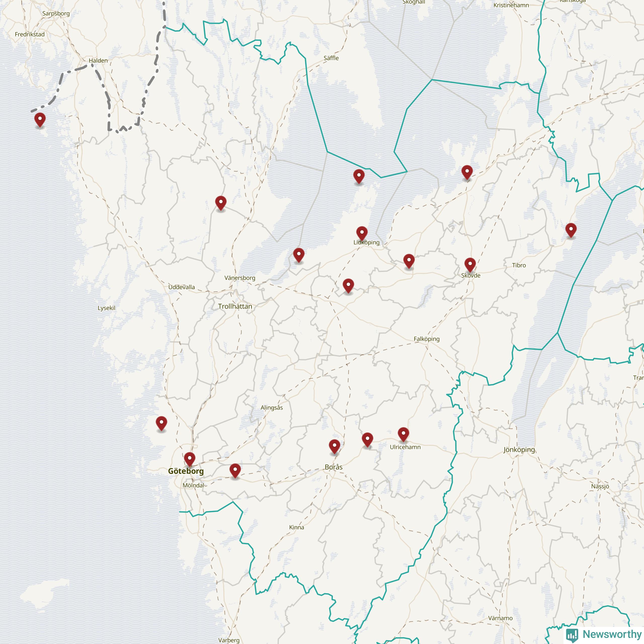Click the northernmost pin above Skövde
Viewport: 644px width, 644px height.
(x=467, y=172)
